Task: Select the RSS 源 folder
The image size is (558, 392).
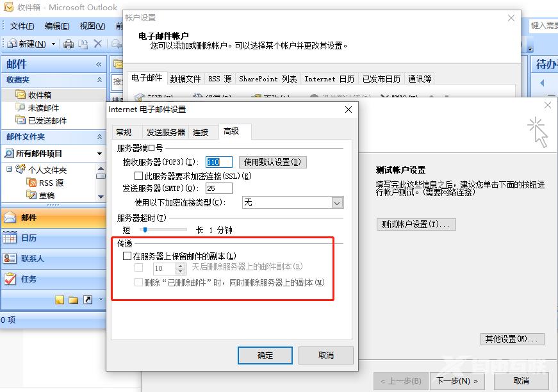Action: coord(51,183)
